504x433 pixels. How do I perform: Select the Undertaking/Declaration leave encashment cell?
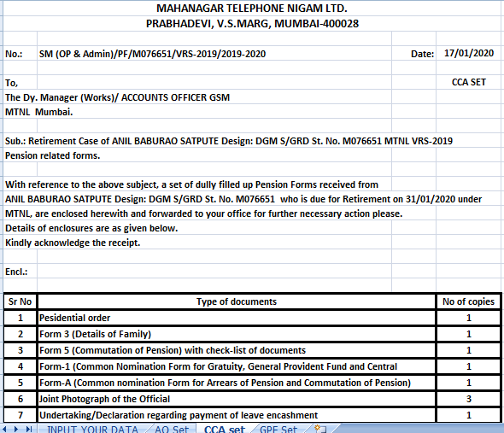(x=237, y=415)
